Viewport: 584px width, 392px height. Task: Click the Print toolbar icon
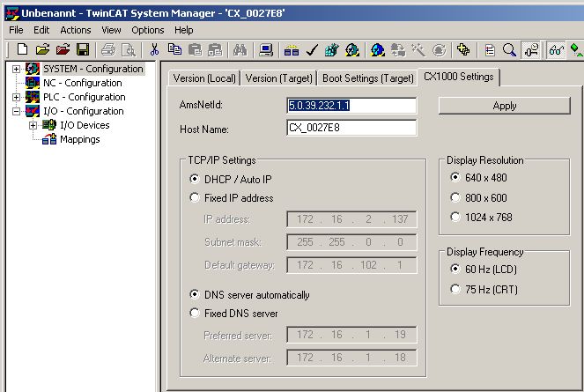tap(108, 49)
